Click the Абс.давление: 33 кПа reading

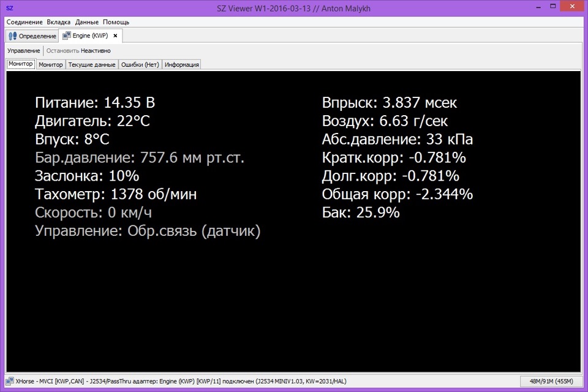click(397, 139)
